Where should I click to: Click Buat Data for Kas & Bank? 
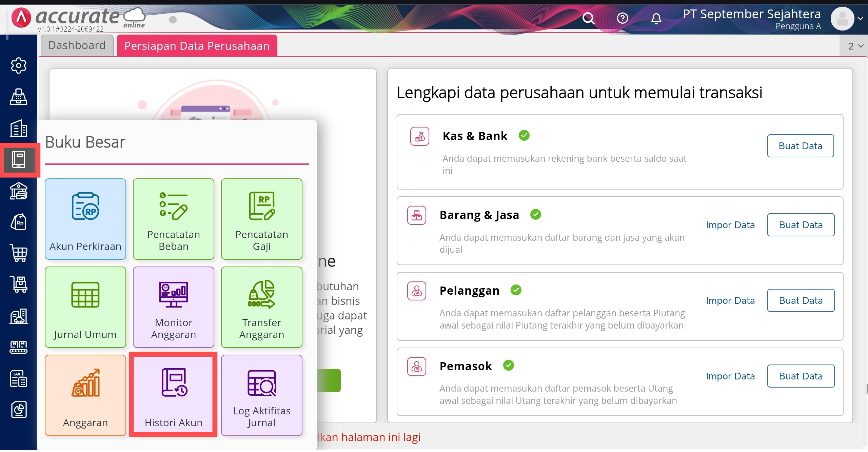click(800, 146)
